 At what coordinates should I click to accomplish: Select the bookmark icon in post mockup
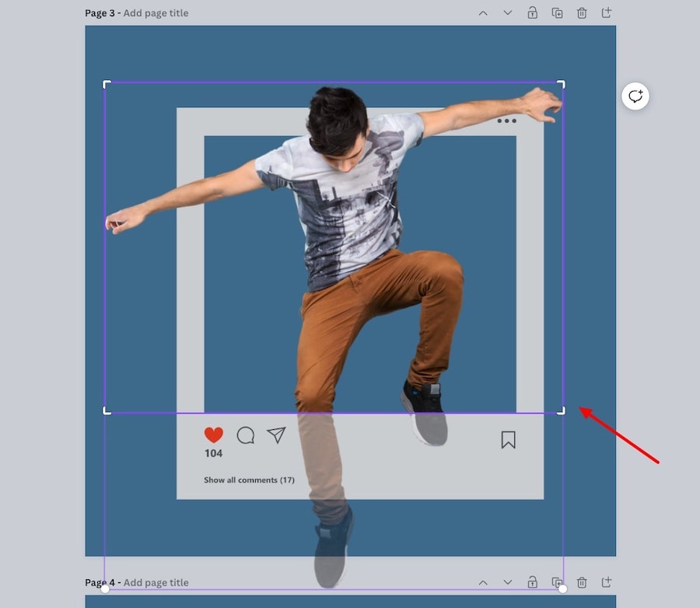(508, 440)
